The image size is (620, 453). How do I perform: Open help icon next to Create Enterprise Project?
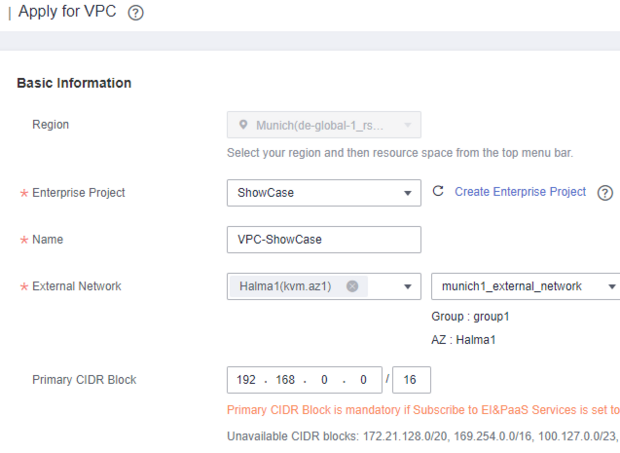click(x=604, y=193)
